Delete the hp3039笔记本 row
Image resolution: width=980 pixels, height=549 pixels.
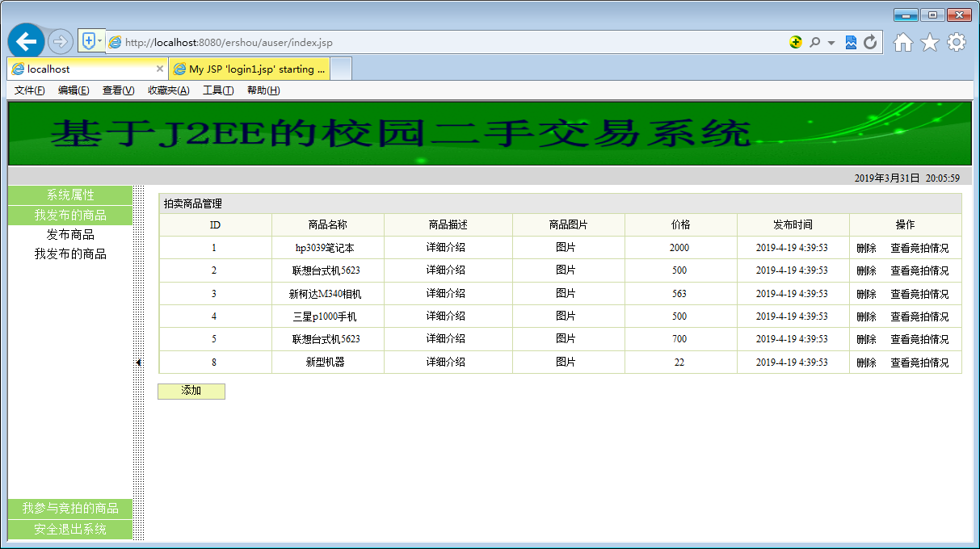pos(866,248)
